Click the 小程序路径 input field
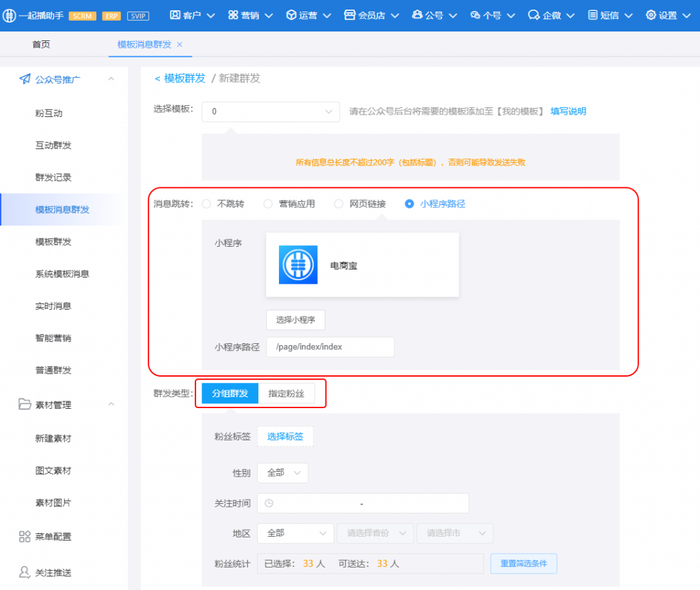 (330, 347)
